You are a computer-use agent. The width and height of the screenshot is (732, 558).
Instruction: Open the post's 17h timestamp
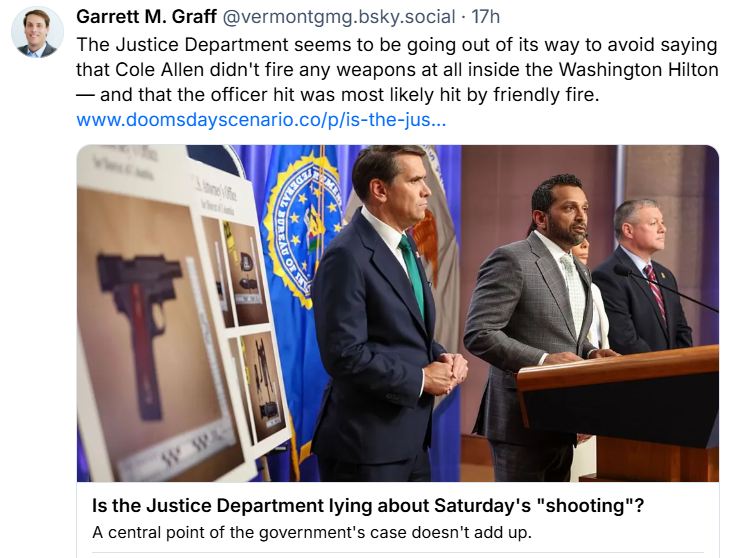click(486, 18)
